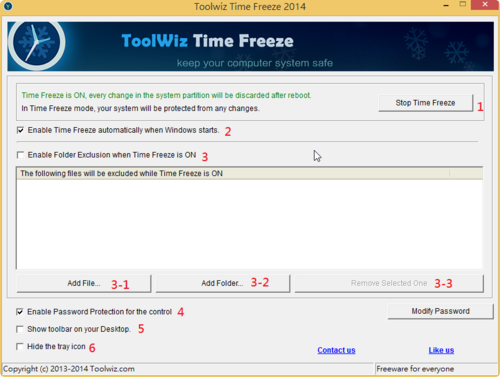Click the Add Folder... button
The image size is (500, 377).
tap(223, 283)
